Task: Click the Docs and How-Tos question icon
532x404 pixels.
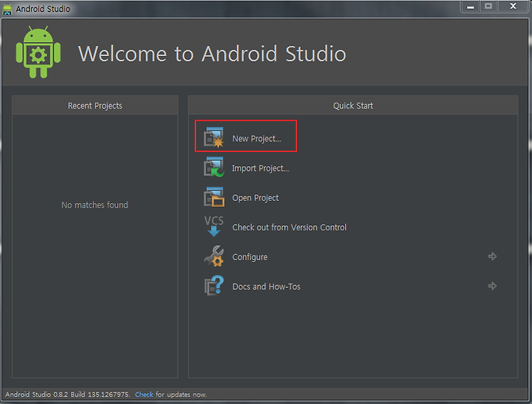Action: (x=214, y=285)
